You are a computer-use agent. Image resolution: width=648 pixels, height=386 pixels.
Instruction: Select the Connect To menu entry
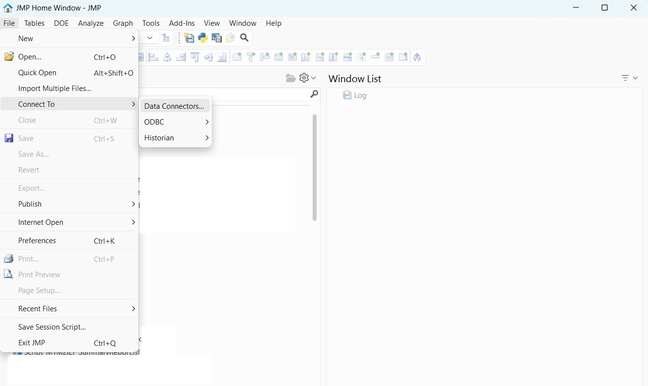[x=69, y=104]
